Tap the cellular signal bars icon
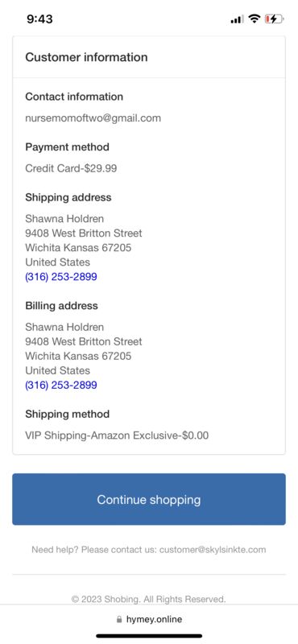Screen dimensions: 298x644 pyautogui.click(x=237, y=19)
